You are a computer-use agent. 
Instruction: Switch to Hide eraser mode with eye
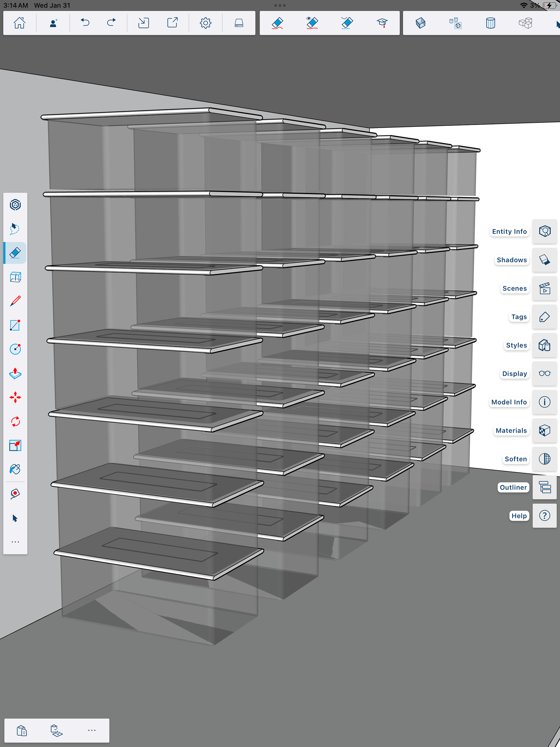point(312,23)
